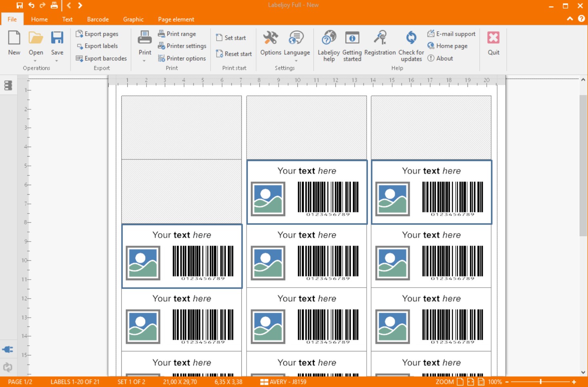Click Export pages
588x387 pixels.
pos(97,34)
